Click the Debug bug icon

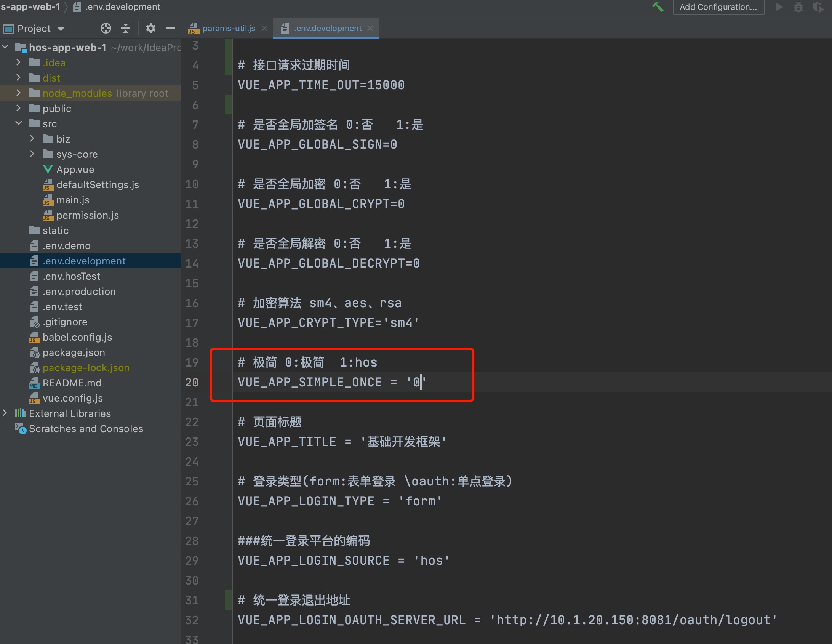tap(798, 7)
